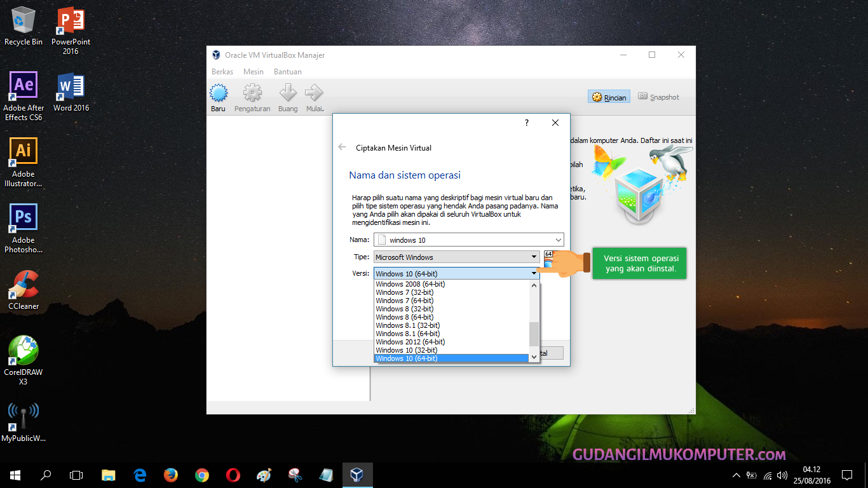Viewport: 868px width, 488px height.
Task: Choose Windows 2012 (64-bit) from the list
Action: coord(452,342)
